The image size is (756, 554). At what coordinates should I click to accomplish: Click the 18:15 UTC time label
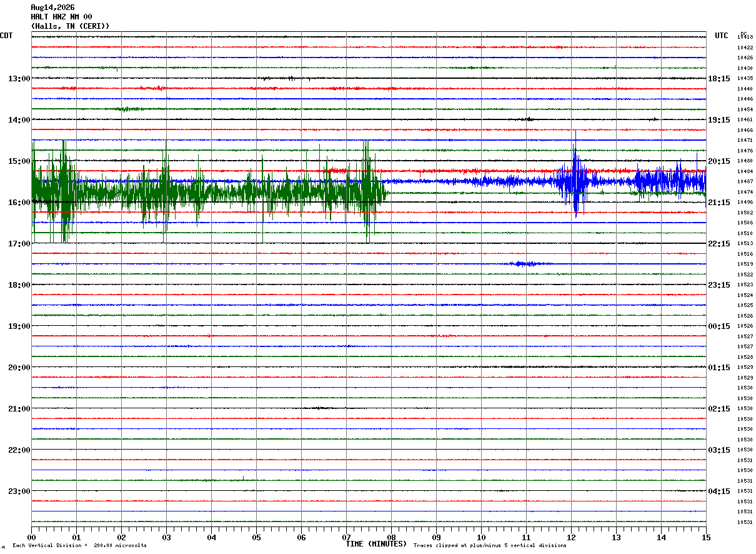(x=719, y=79)
